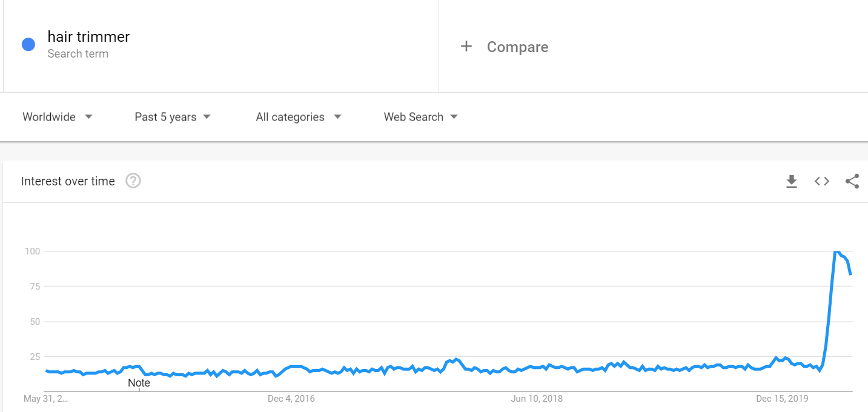
Task: Click the Compare button text
Action: (x=517, y=47)
